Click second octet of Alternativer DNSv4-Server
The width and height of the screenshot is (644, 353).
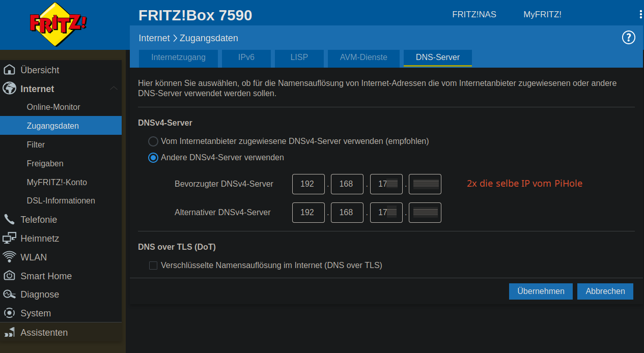click(347, 213)
